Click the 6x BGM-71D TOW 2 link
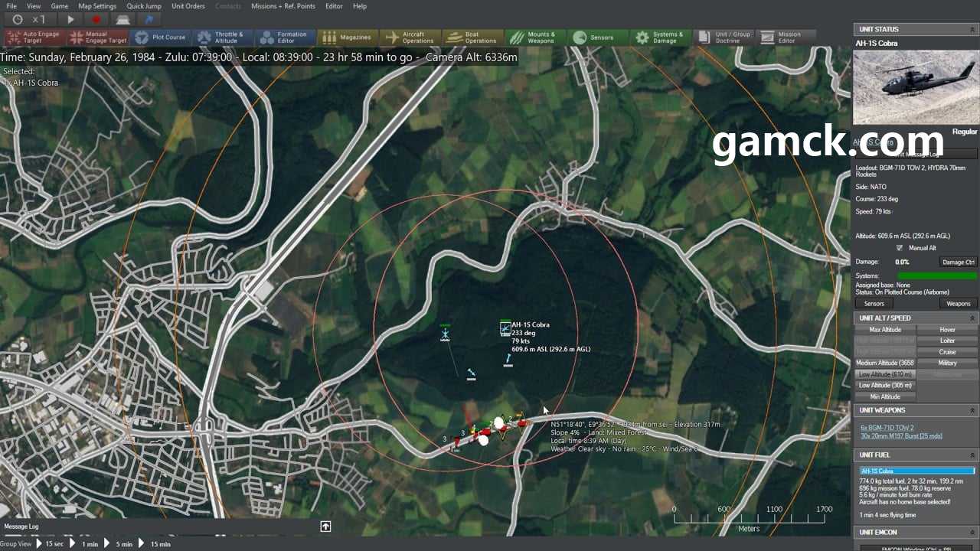The image size is (980, 551). pos(887,428)
